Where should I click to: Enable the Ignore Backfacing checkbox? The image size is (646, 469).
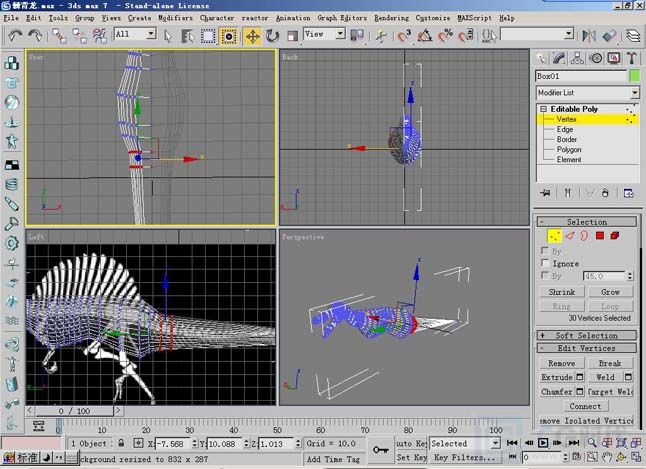[x=545, y=263]
